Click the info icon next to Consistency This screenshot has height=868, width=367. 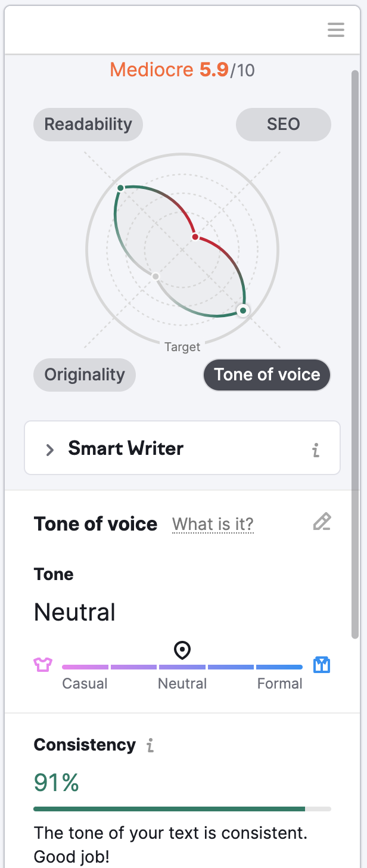click(x=150, y=745)
